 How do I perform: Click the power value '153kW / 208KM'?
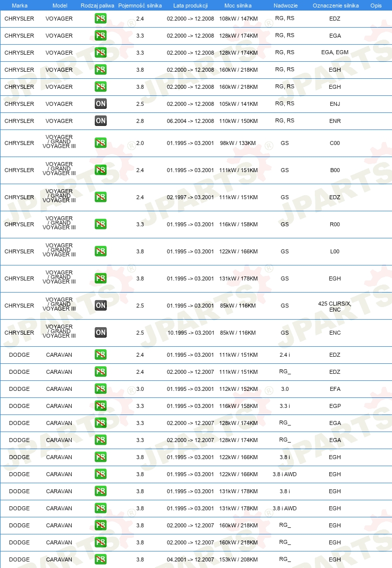[238, 559]
